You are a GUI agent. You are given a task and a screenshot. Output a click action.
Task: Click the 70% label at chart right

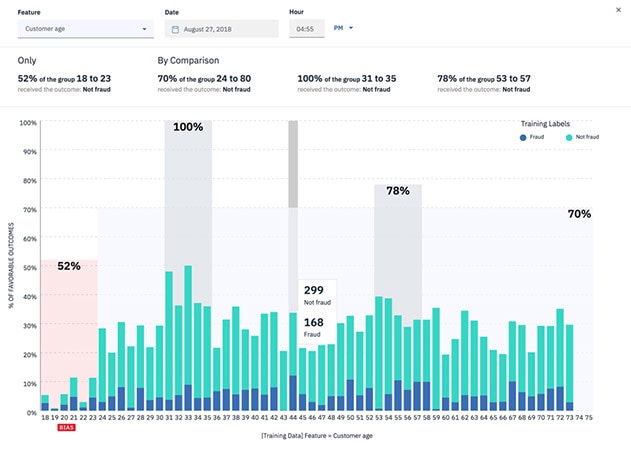[x=579, y=214]
